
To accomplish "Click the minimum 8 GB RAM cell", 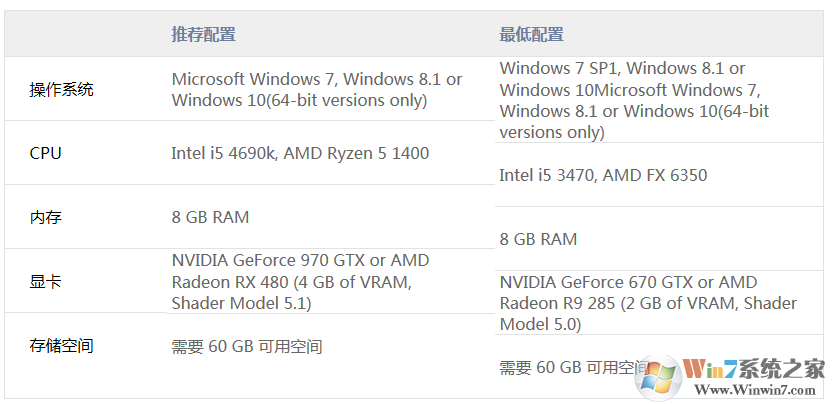I will click(x=538, y=239).
